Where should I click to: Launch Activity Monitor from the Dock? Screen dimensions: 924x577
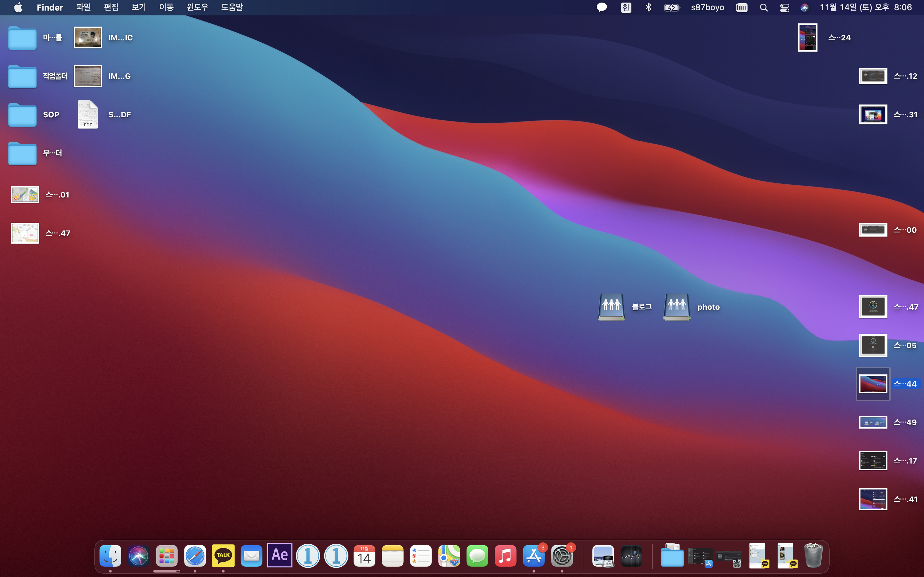(x=631, y=556)
